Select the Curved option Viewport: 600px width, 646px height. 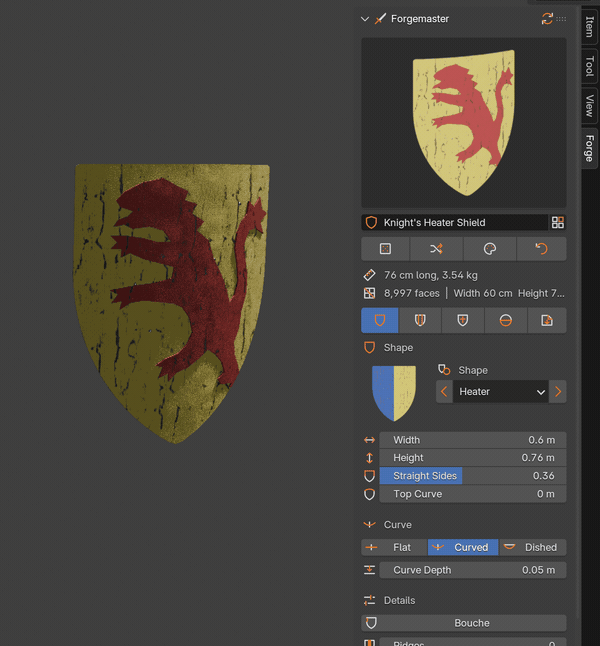point(463,547)
